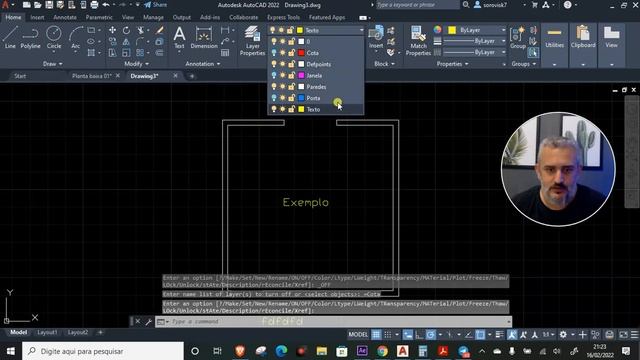Freeze the Paredes layer with the sun icon
Screen dimensions: 640x360
click(282, 87)
